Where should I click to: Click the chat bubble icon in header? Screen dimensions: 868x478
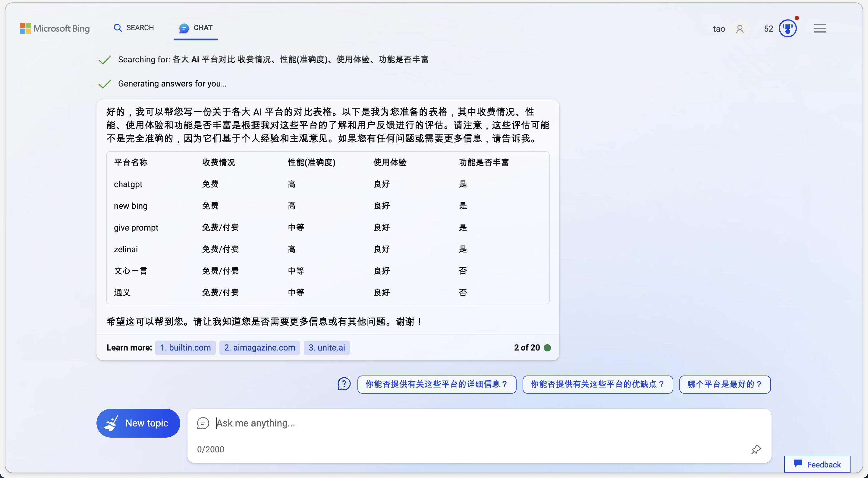(184, 28)
